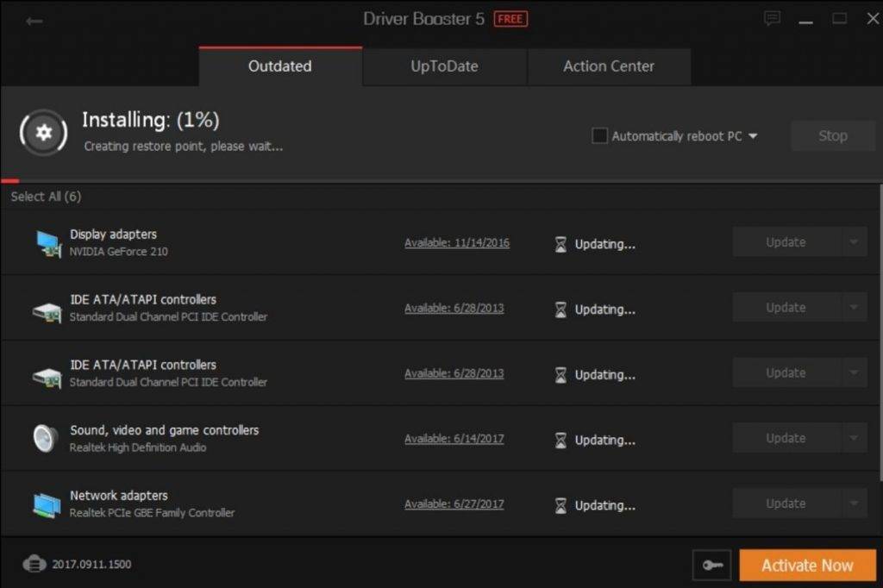Click the Realtek High Definition Audio speaker icon
The height and width of the screenshot is (588, 883).
point(46,438)
